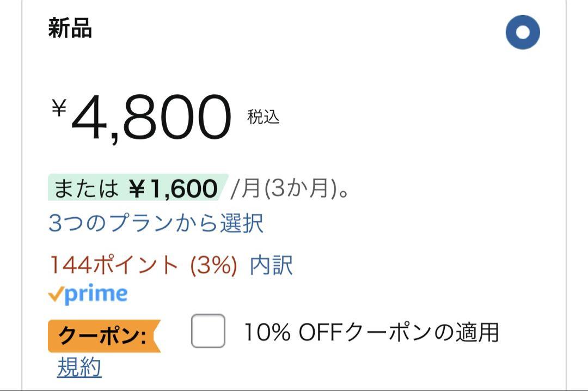
Task: Click the prime checkmark icon
Action: pyautogui.click(x=55, y=295)
